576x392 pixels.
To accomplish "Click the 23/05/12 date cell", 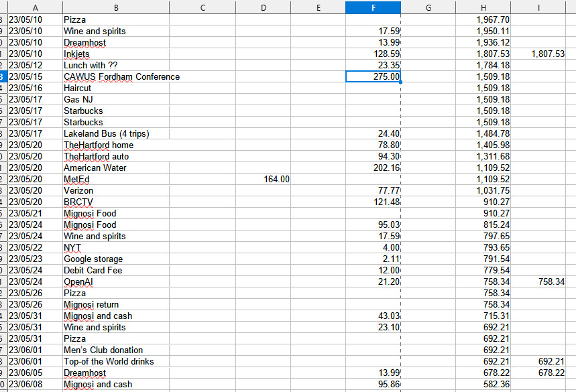I will click(36, 65).
